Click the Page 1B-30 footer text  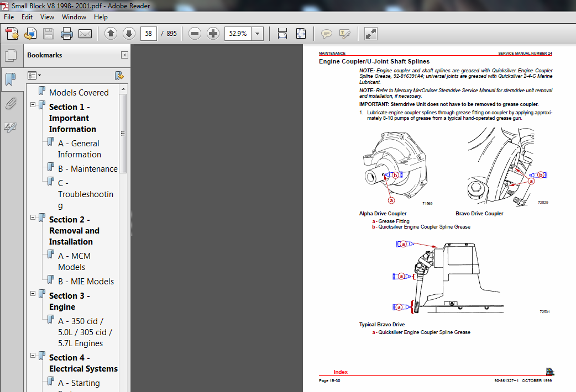click(329, 380)
